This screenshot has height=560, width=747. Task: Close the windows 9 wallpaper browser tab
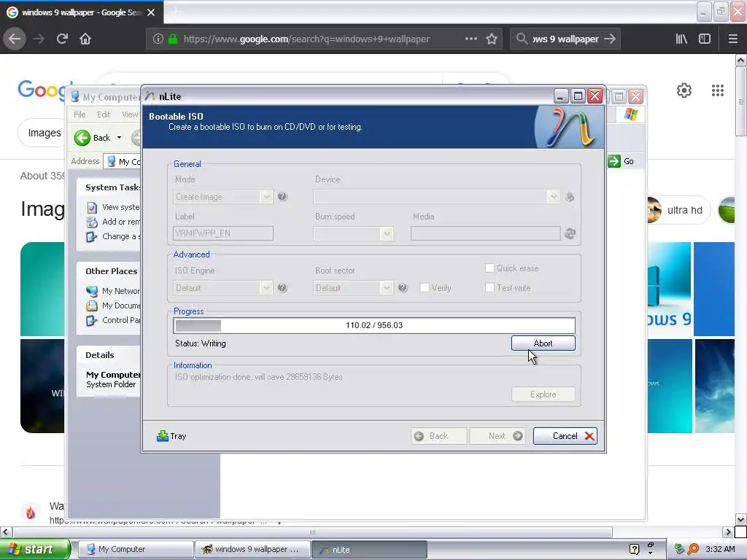coord(151,12)
